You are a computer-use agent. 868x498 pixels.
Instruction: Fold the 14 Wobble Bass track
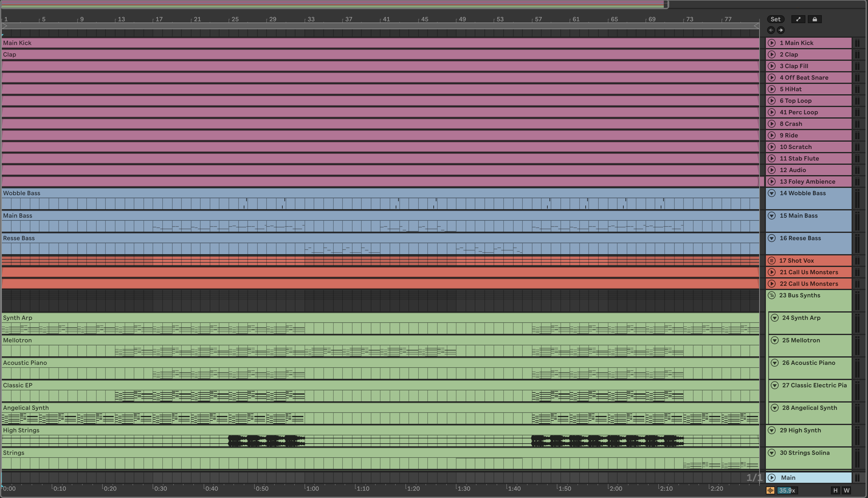click(x=772, y=193)
